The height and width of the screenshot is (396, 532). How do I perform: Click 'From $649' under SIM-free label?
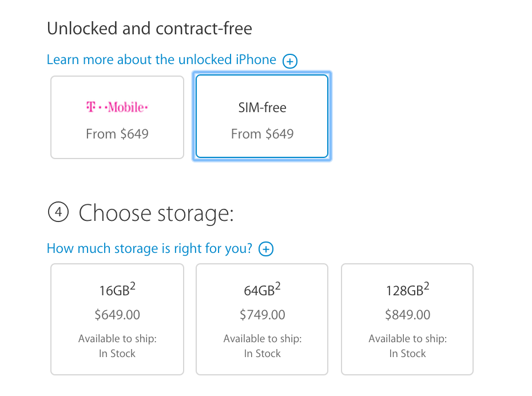coord(262,134)
